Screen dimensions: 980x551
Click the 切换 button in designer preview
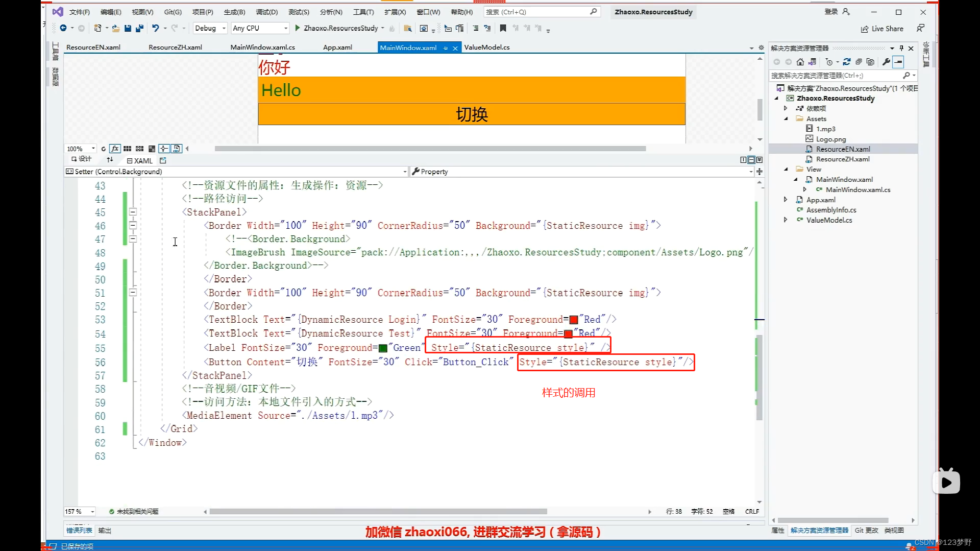[x=472, y=114]
